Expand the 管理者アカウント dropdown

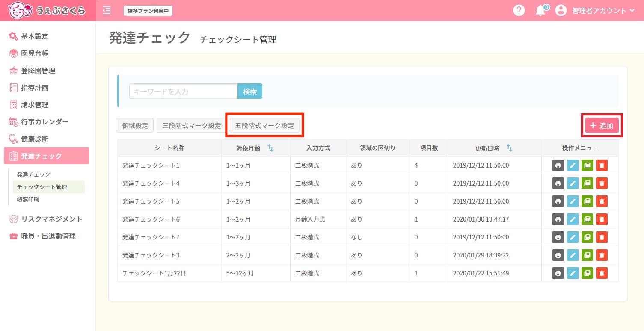pyautogui.click(x=603, y=11)
